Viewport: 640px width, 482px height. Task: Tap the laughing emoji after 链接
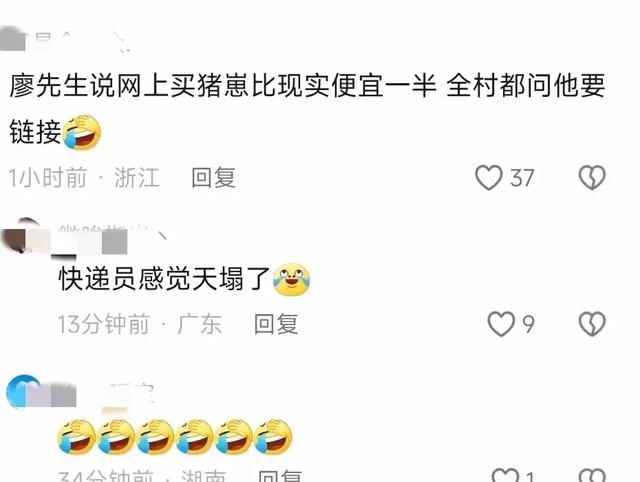(x=82, y=132)
